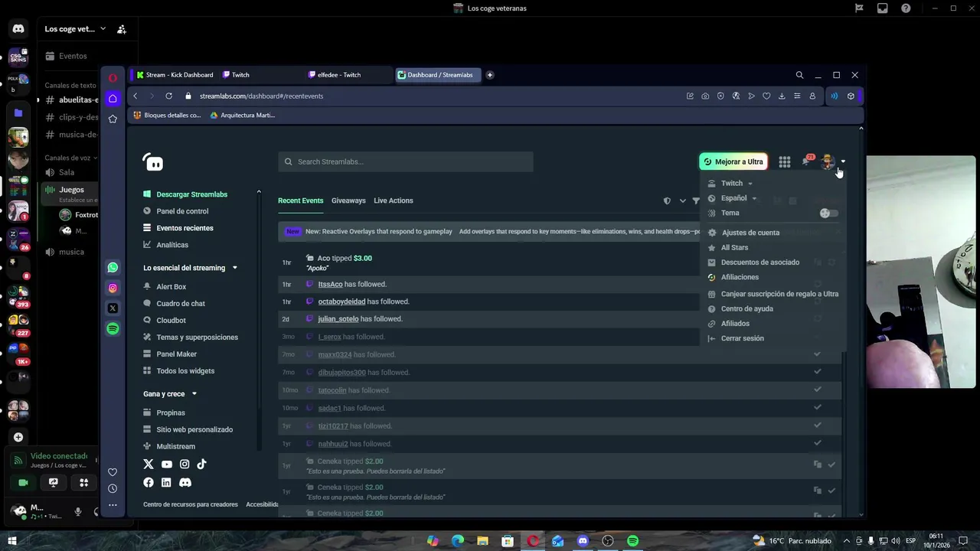Image resolution: width=980 pixels, height=551 pixels.
Task: Open the Streamlabs apps grid icon
Action: pyautogui.click(x=785, y=161)
